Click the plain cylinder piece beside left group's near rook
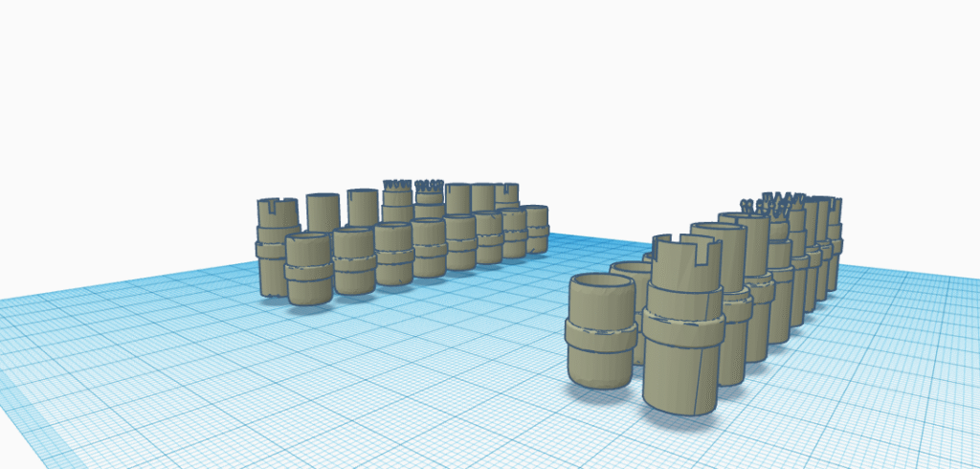The width and height of the screenshot is (980, 469). point(323,211)
